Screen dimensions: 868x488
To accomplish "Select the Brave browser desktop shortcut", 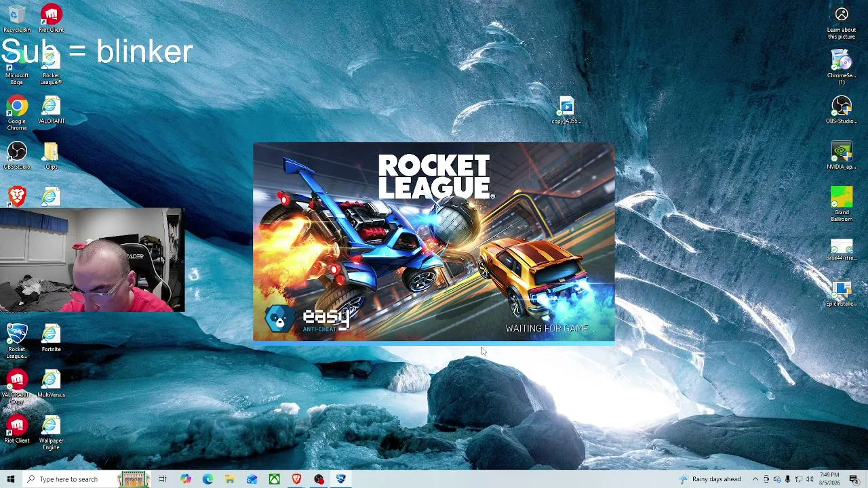I will [17, 197].
